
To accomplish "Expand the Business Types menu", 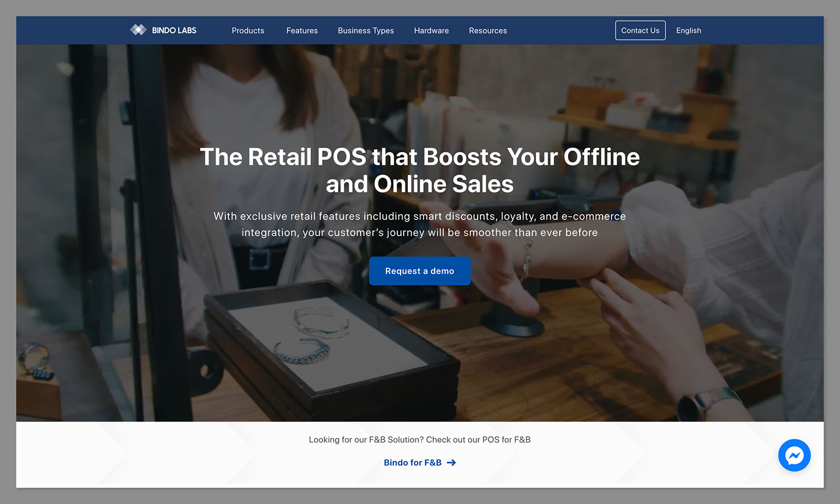I will (x=366, y=30).
